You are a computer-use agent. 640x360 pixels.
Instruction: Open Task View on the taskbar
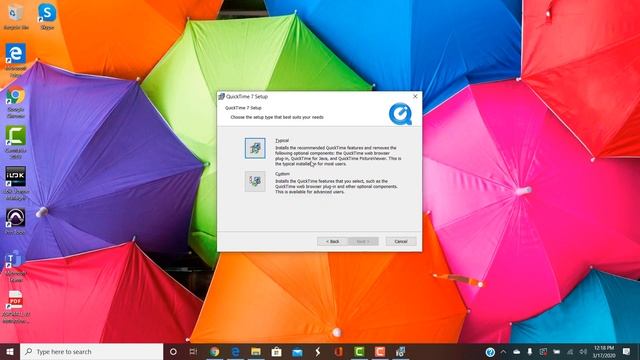point(193,351)
